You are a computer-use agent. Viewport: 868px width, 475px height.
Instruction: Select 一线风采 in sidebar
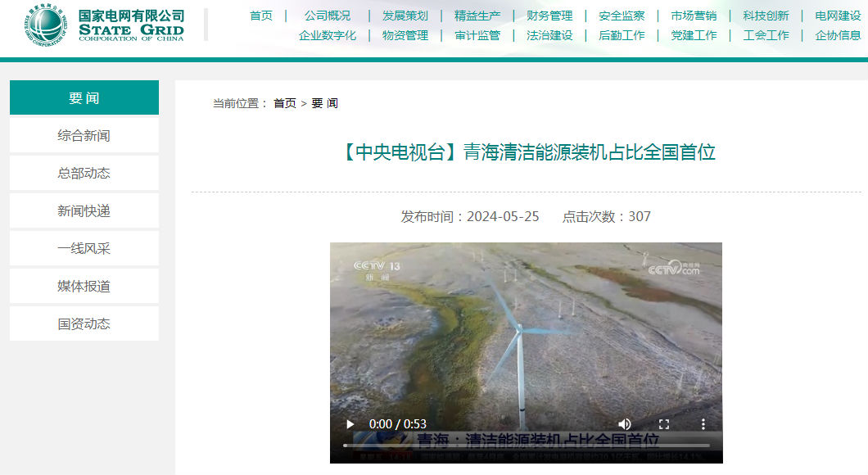(x=84, y=248)
